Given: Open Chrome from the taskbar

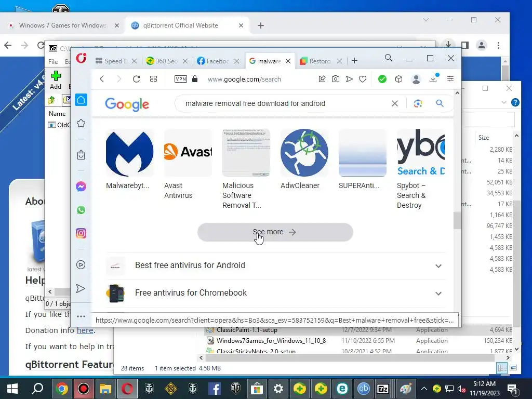Looking at the screenshot, I should pyautogui.click(x=62, y=389).
